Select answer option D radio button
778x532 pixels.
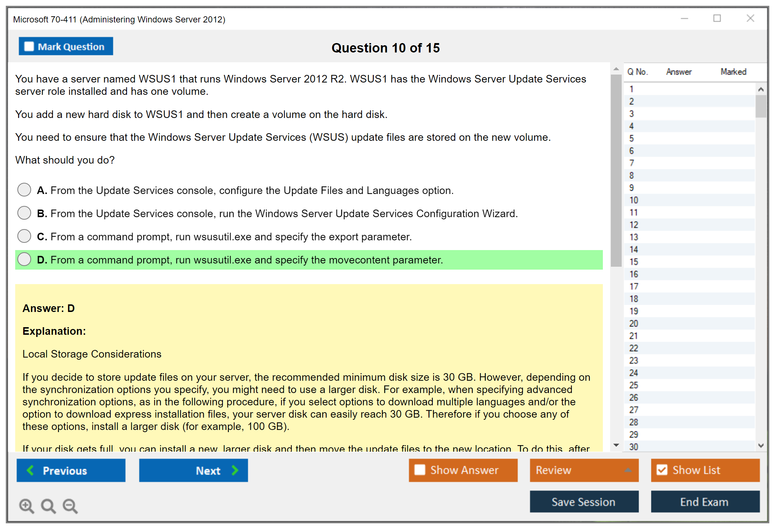[x=24, y=259]
